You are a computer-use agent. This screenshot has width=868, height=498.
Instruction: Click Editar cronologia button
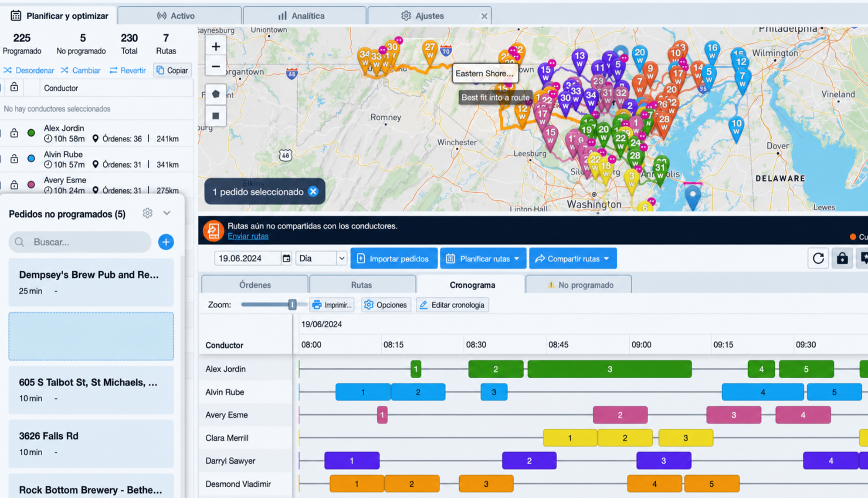click(x=452, y=305)
